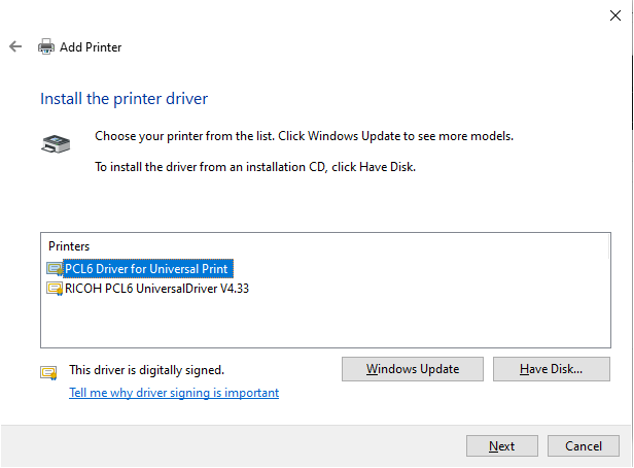
Task: Close the Add Printer dialog window
Action: point(614,16)
